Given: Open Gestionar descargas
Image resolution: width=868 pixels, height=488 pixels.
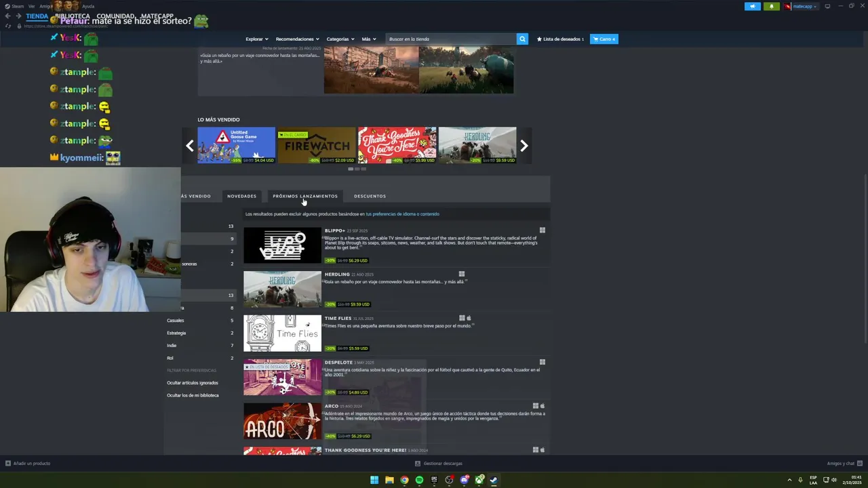Looking at the screenshot, I should 439,464.
